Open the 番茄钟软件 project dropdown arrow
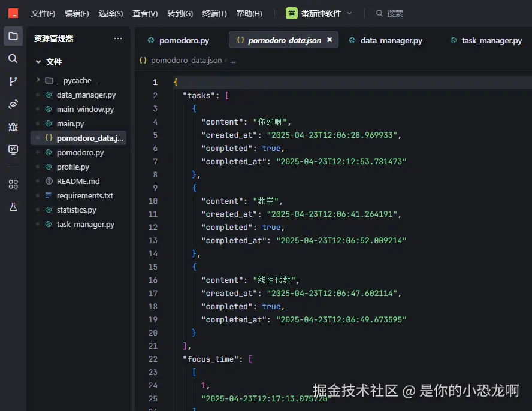The image size is (532, 411). (349, 13)
